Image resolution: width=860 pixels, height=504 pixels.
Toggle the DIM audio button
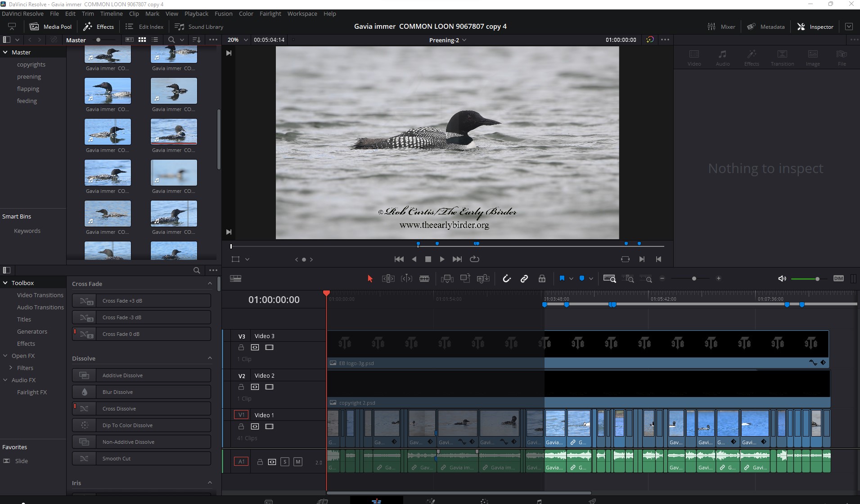tap(838, 278)
